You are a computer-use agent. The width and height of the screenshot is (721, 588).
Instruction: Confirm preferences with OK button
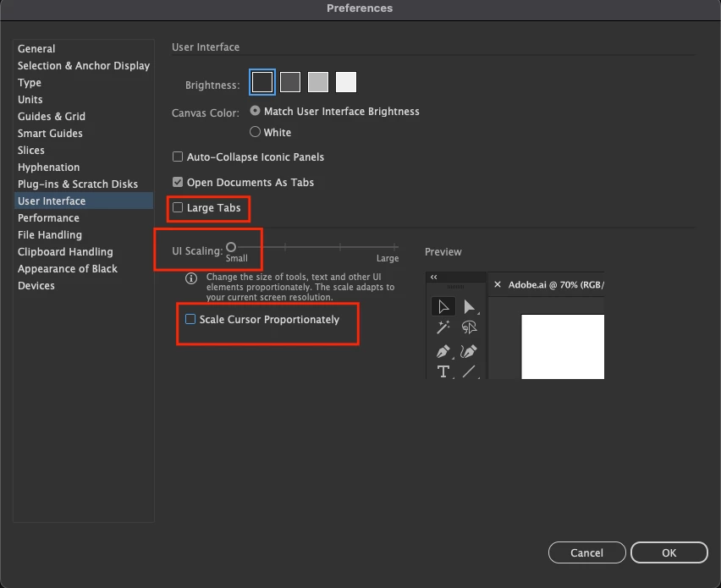coord(669,552)
